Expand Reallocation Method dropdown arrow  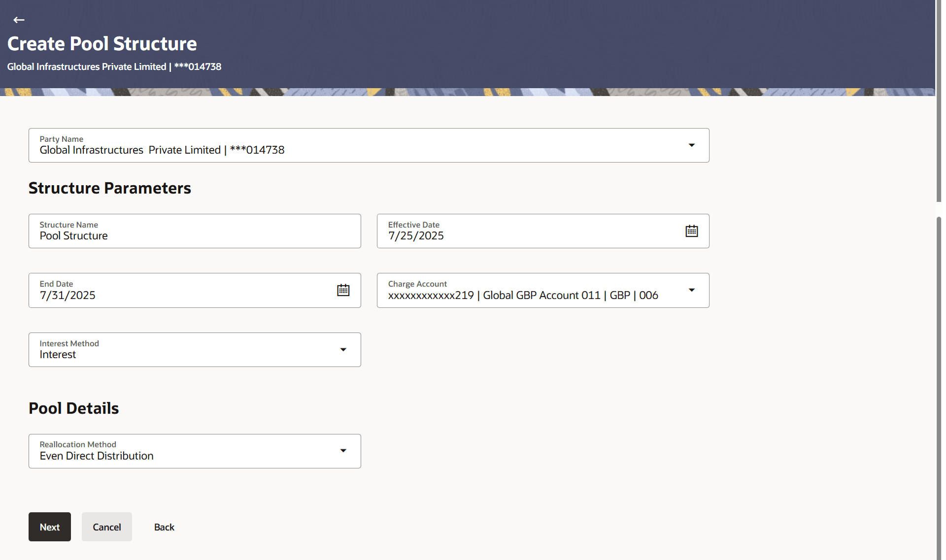[343, 451]
